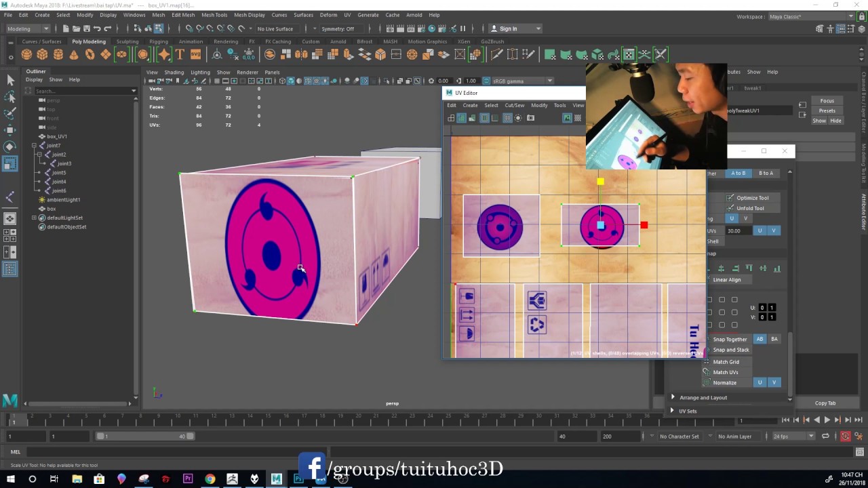
Task: Toggle the AB option for Snap Together
Action: (x=759, y=339)
